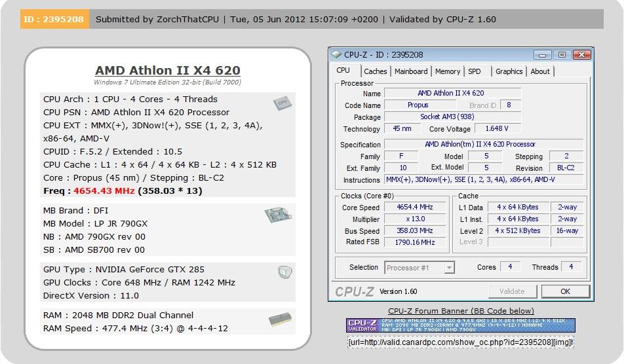Open the CPU-Z Forum Banner link

click(x=461, y=311)
